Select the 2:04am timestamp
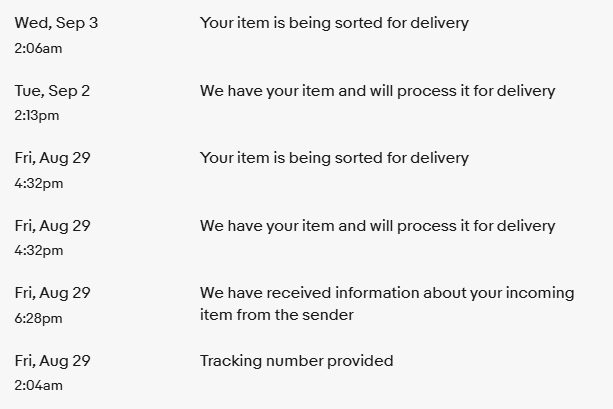Image resolution: width=613 pixels, height=409 pixels. [38, 386]
